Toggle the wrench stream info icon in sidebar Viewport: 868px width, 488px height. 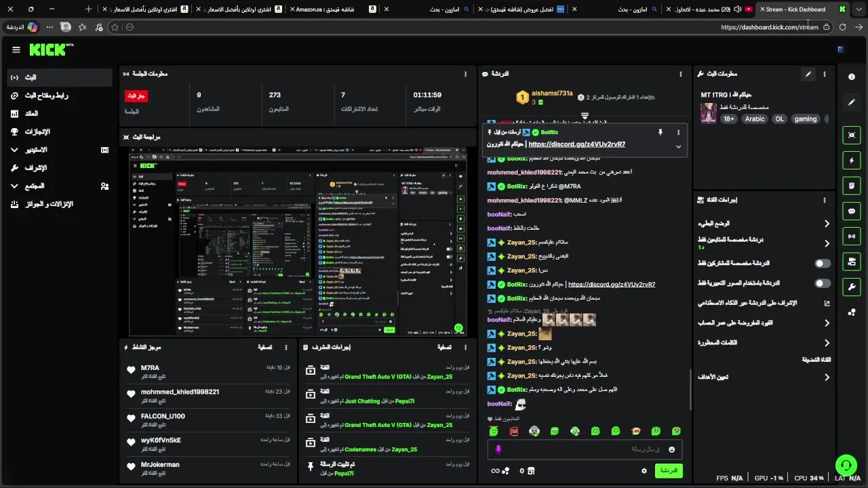(x=852, y=287)
